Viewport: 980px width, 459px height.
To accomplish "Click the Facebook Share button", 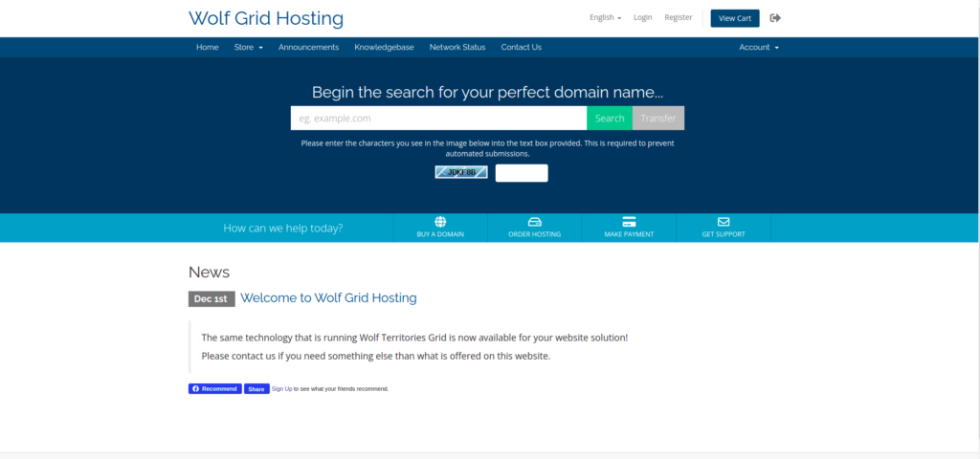I will [x=256, y=389].
